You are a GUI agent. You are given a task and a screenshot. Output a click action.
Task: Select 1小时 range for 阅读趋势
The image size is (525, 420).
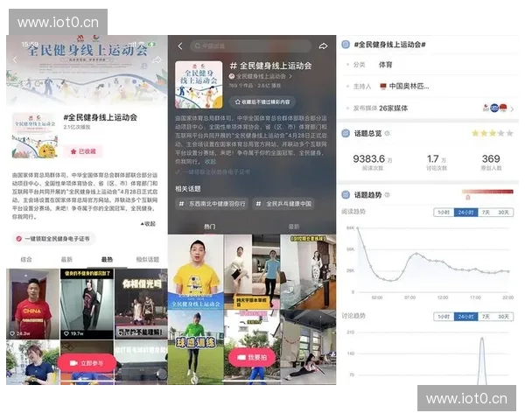pos(444,213)
